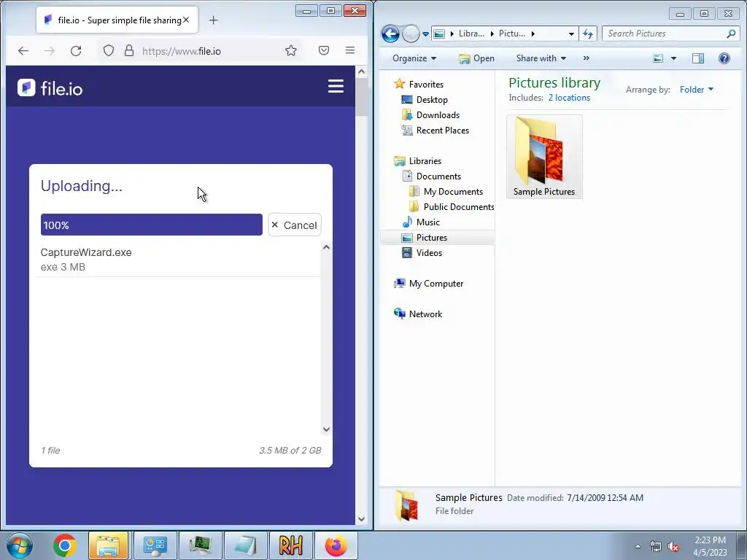Click the 100% upload progress bar
The width and height of the screenshot is (747, 560).
coord(152,225)
